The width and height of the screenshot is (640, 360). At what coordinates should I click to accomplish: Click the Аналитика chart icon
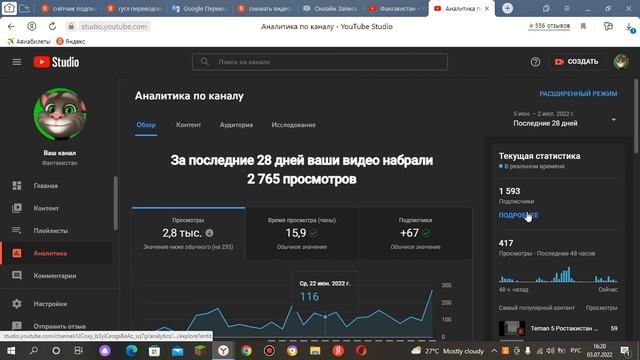point(17,253)
